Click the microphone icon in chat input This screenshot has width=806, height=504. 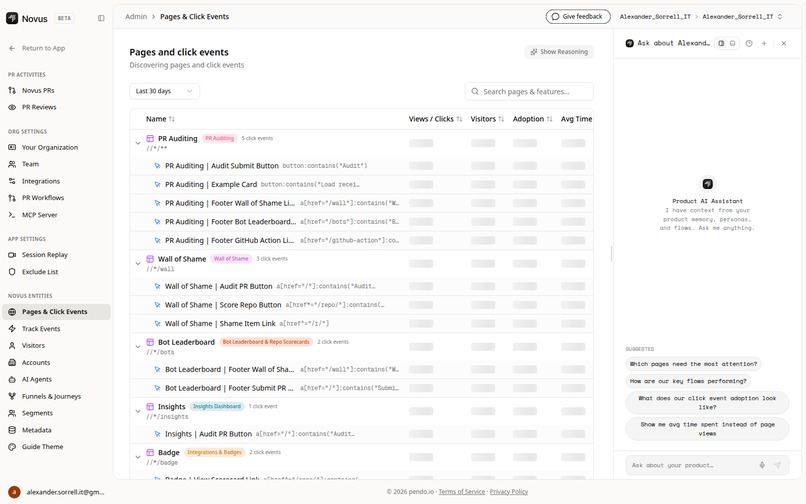point(762,465)
